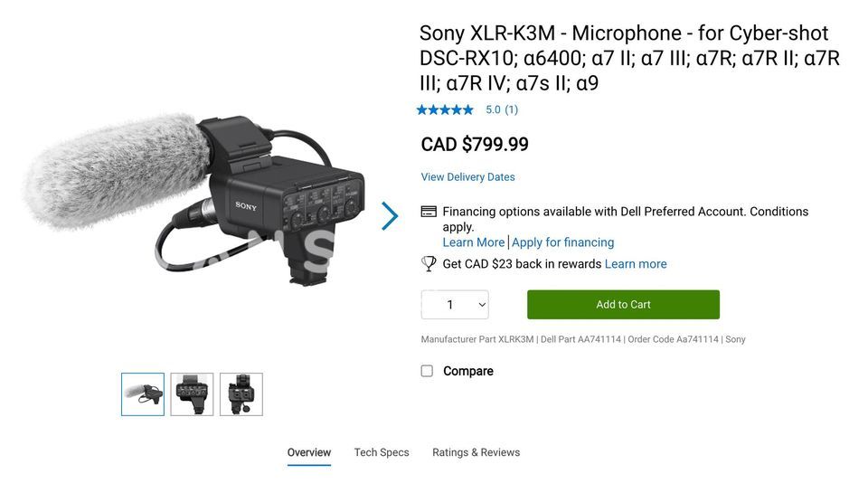Click the five-star rating icons
Screen dimensions: 868x493
point(445,110)
